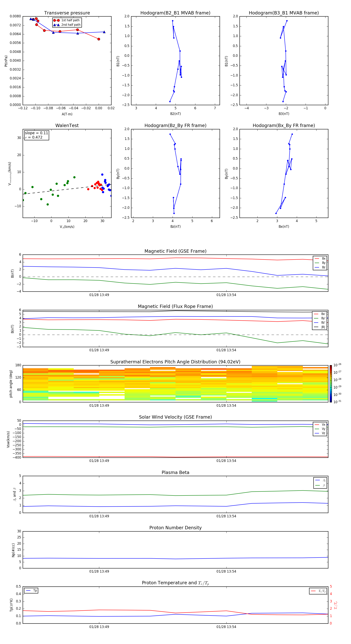The image size is (351, 644).
Task: Click the 'Solar Wind Velocity (GSE Frame)' title
Action: click(175, 417)
